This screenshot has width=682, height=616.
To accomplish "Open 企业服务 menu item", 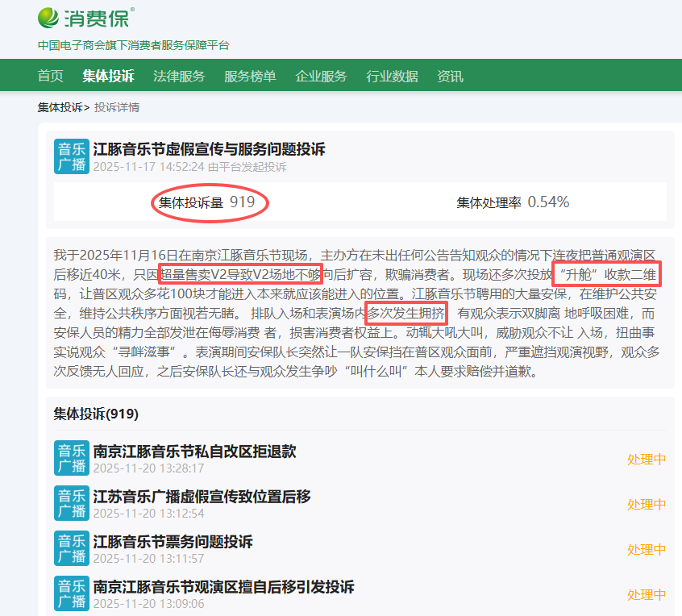I will tap(321, 77).
